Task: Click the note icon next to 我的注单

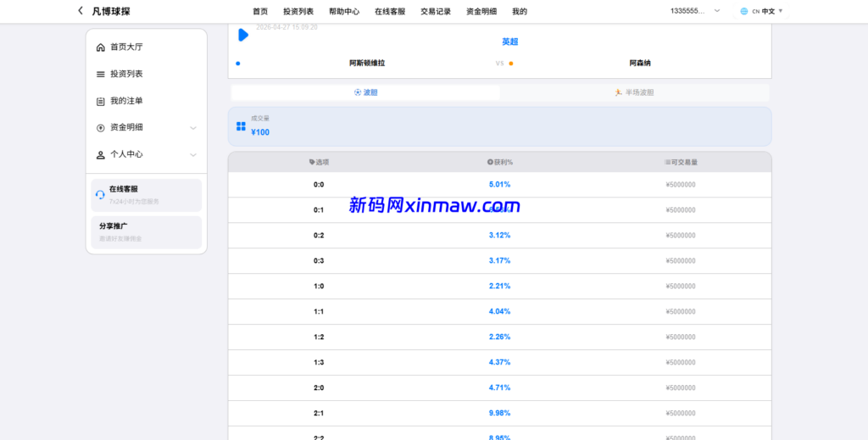Action: [100, 101]
